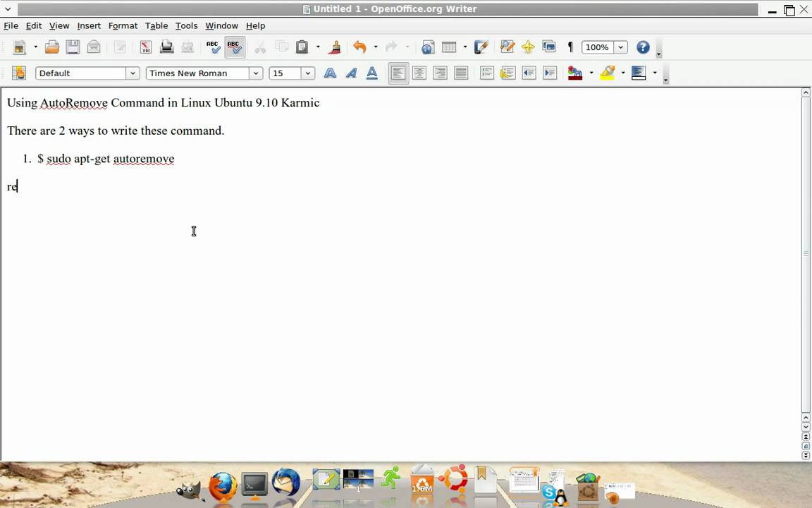Image resolution: width=812 pixels, height=508 pixels.
Task: Go to Next Page double arrow
Action: [x=806, y=455]
